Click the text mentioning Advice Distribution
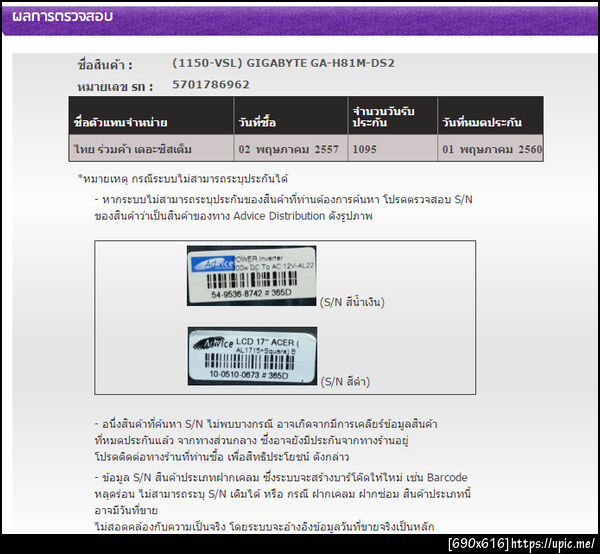600x554 pixels. tap(233, 216)
